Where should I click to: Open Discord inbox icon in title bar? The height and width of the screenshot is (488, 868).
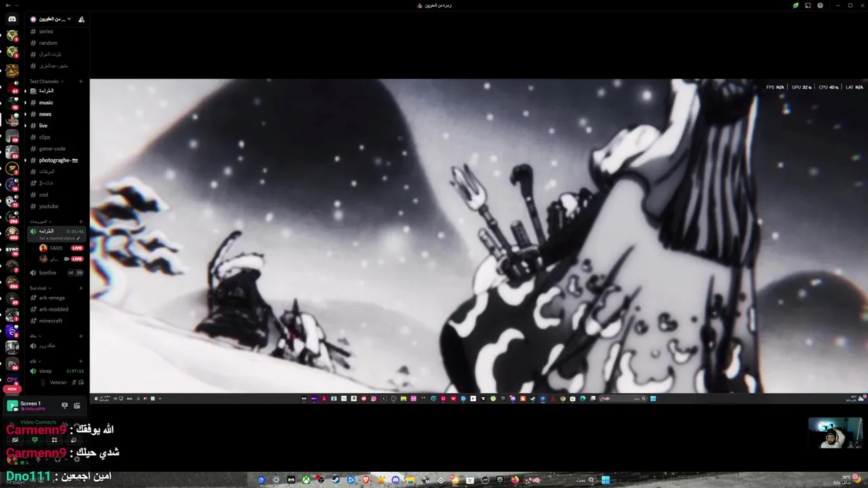pyautogui.click(x=808, y=5)
